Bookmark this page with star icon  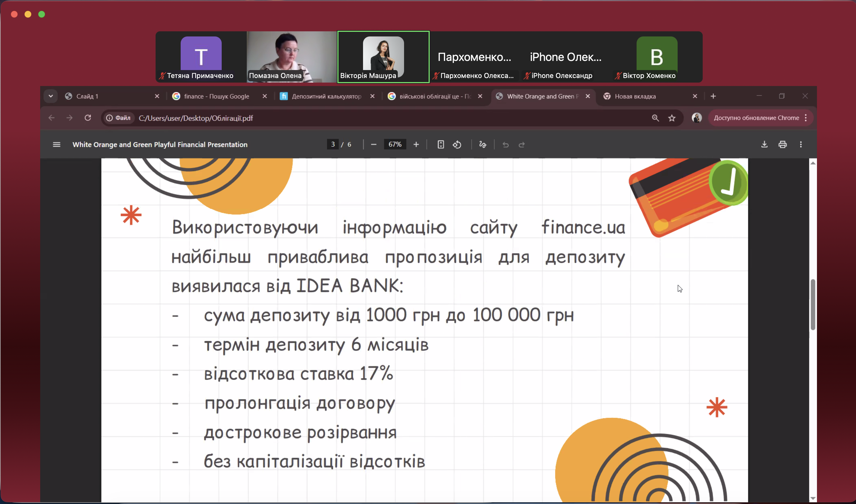click(671, 118)
